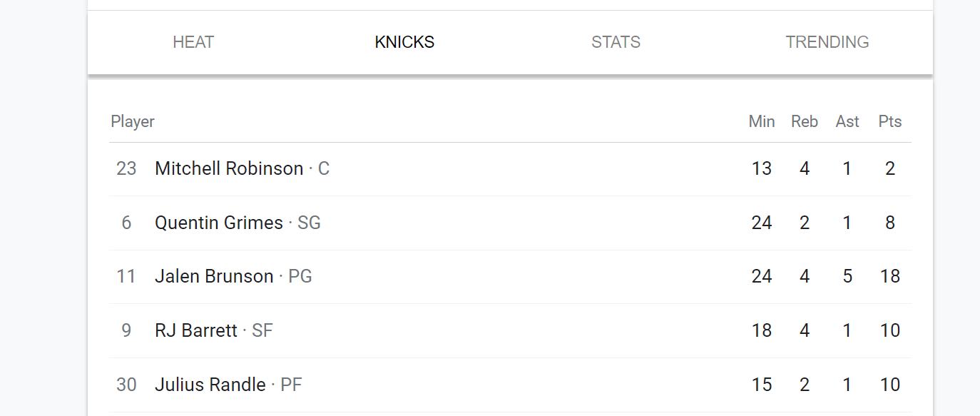This screenshot has height=416, width=980.
Task: Click the Min column header
Action: click(x=762, y=121)
